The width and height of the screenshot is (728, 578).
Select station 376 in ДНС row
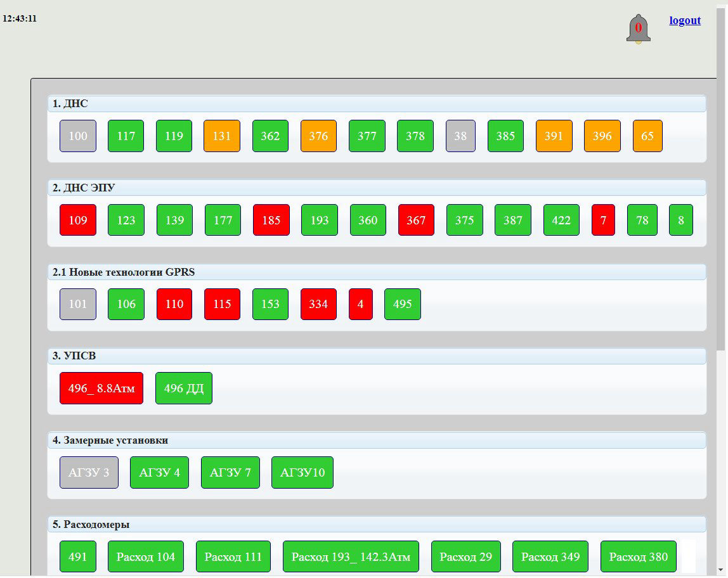tap(318, 136)
